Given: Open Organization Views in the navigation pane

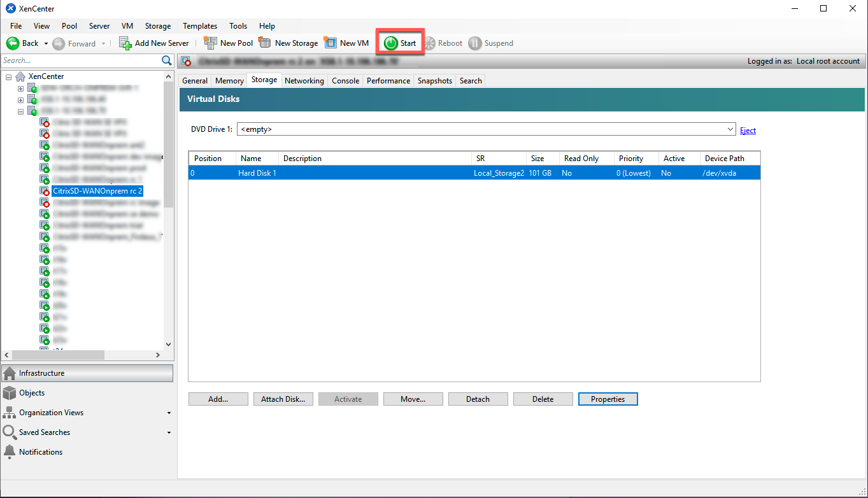Looking at the screenshot, I should tap(87, 413).
